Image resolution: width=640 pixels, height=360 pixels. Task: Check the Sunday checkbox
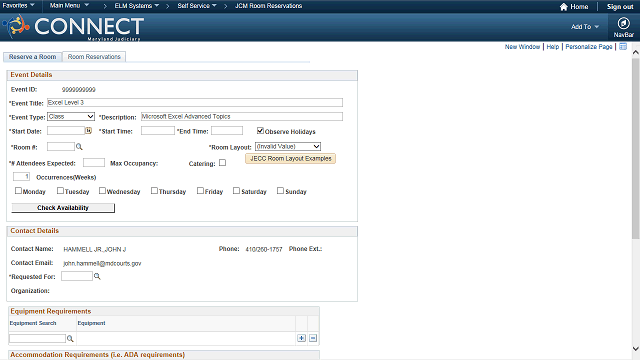[x=280, y=191]
